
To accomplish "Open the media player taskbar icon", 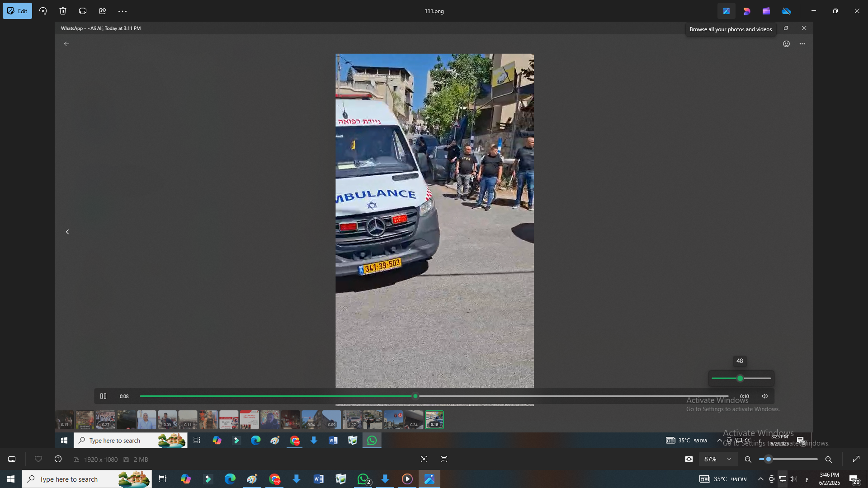I will 407,479.
